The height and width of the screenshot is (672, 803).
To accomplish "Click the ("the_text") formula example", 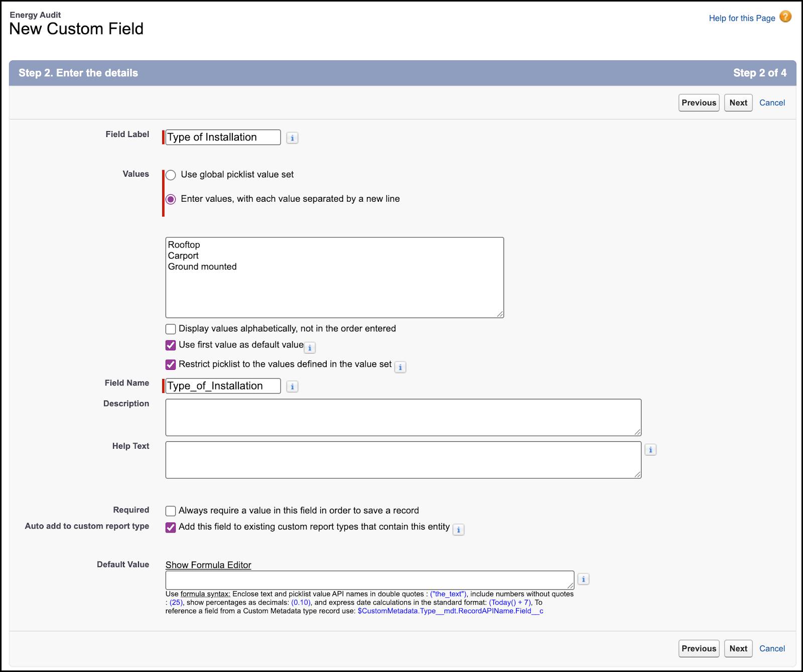I will point(448,594).
